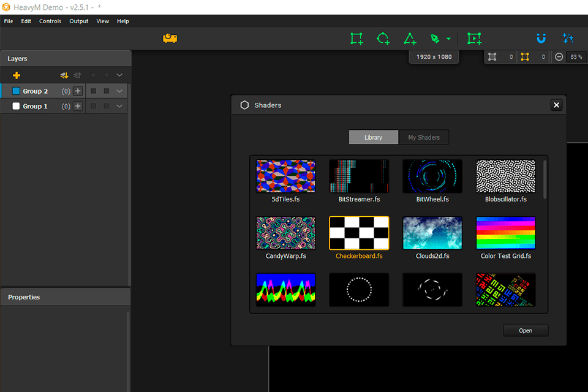Expand the Group 1 layer chevron
Viewport: 588px width, 392px height.
(x=119, y=106)
